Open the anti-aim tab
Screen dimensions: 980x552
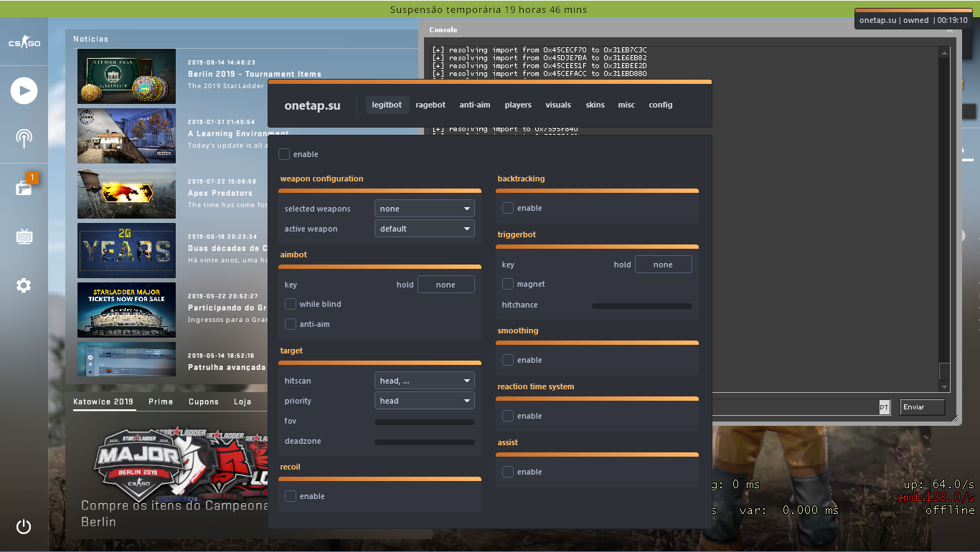tap(475, 105)
